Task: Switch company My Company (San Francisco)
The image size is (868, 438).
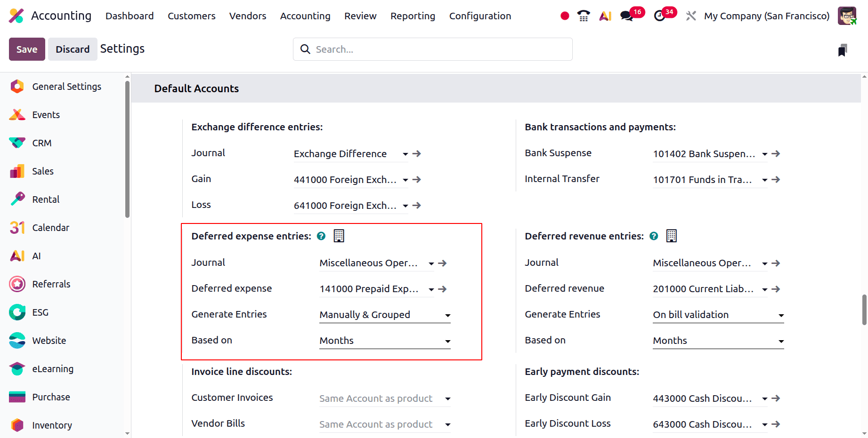Action: [x=767, y=16]
